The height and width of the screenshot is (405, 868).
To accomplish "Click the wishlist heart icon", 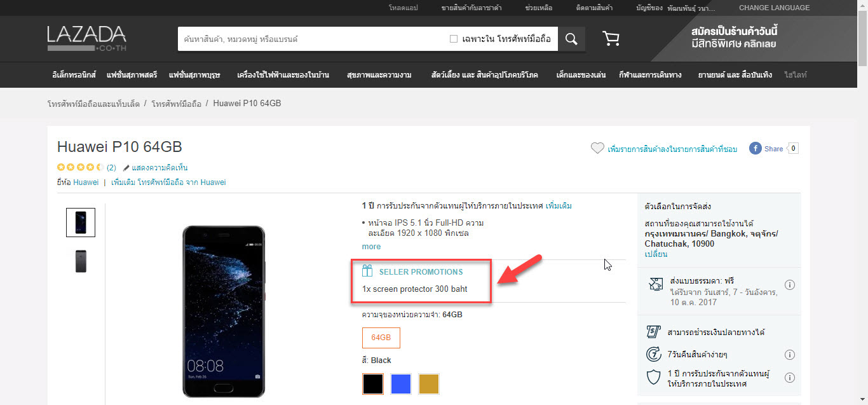I will pyautogui.click(x=597, y=148).
